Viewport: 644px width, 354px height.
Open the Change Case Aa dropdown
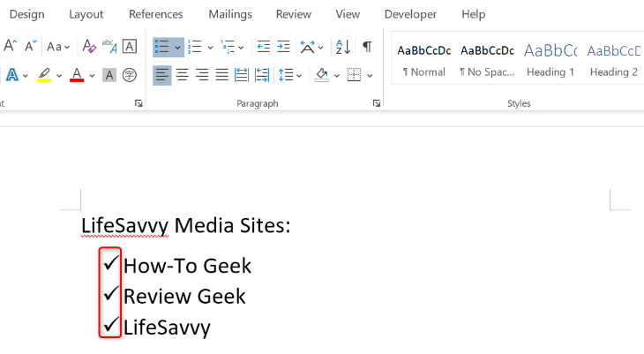58,47
